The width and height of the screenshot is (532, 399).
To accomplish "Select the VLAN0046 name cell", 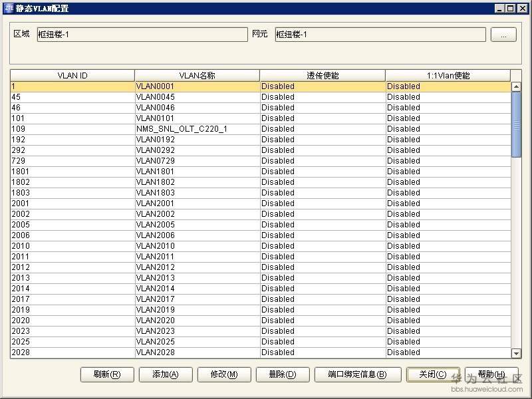I will click(x=198, y=108).
